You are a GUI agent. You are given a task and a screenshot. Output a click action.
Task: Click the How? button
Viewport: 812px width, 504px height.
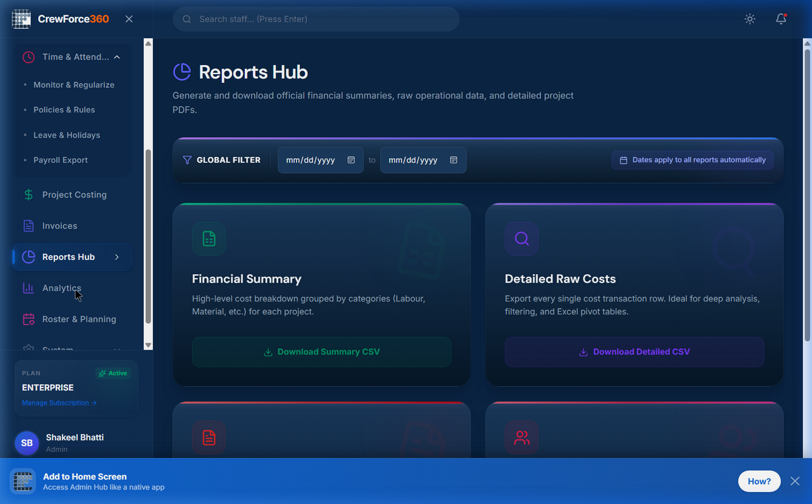(759, 481)
